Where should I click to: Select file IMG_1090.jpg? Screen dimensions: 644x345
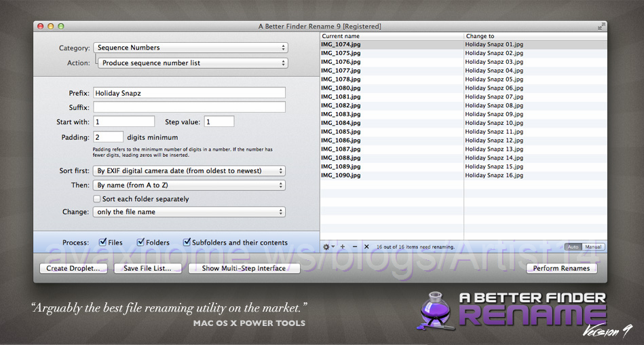(x=341, y=175)
